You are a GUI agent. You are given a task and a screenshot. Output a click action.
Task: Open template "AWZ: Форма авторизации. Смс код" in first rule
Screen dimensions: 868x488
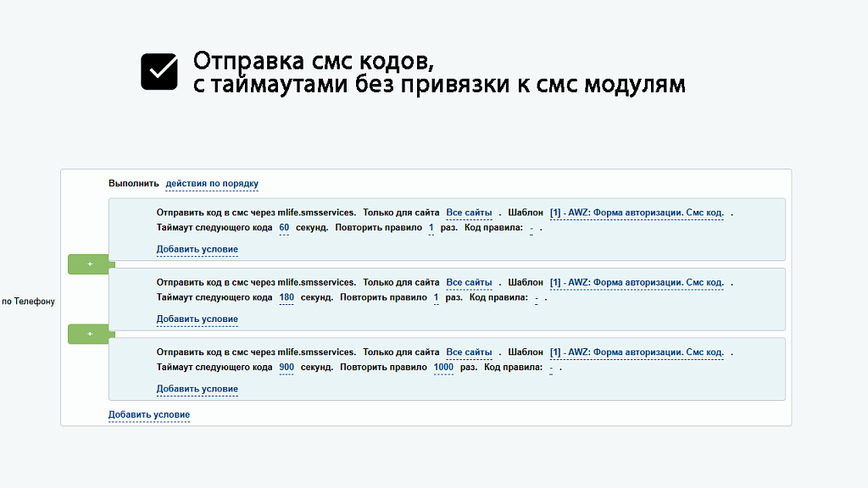(x=637, y=212)
